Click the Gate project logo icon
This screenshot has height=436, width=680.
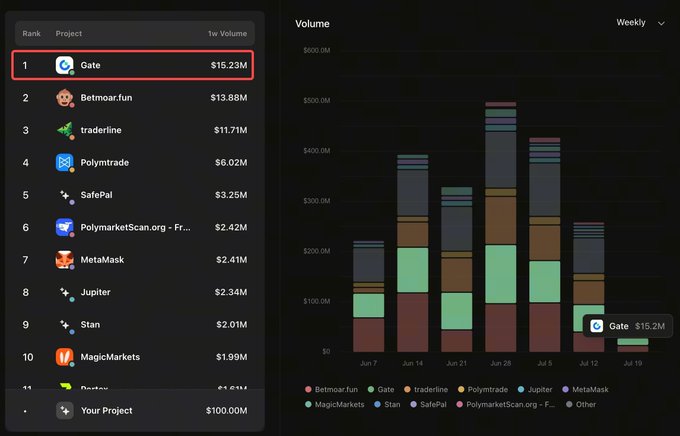64,65
